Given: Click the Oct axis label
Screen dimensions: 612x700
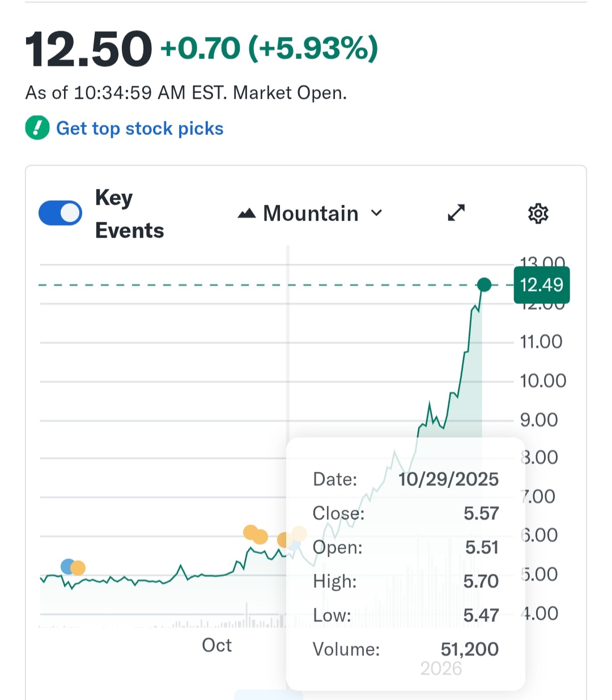Looking at the screenshot, I should [x=216, y=645].
